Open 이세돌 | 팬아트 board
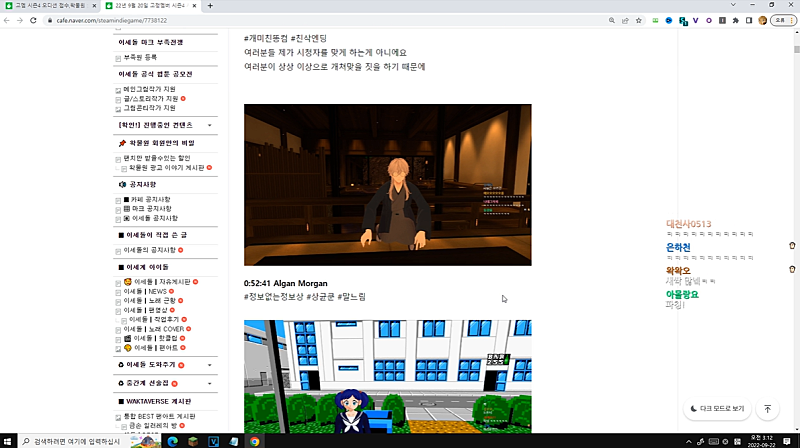The height and width of the screenshot is (448, 800). pyautogui.click(x=151, y=347)
